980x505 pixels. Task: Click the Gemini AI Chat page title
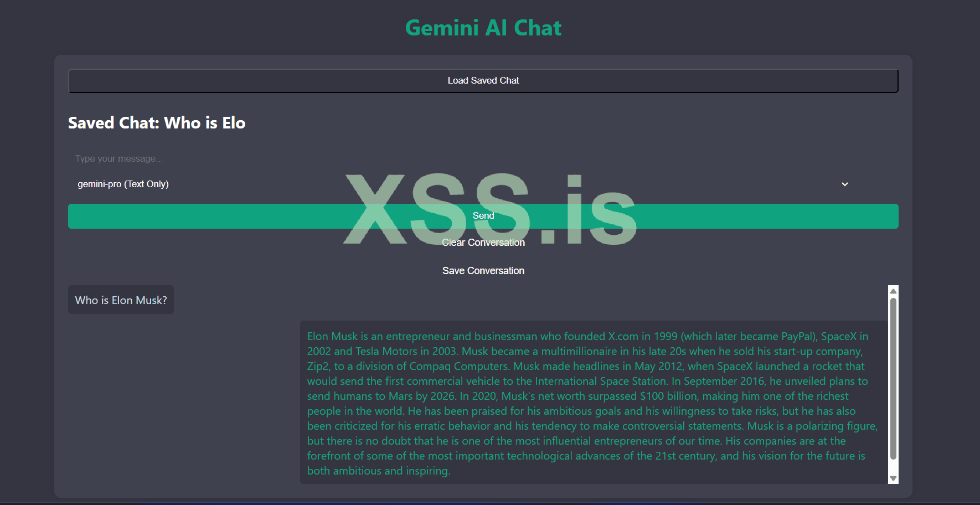(483, 28)
